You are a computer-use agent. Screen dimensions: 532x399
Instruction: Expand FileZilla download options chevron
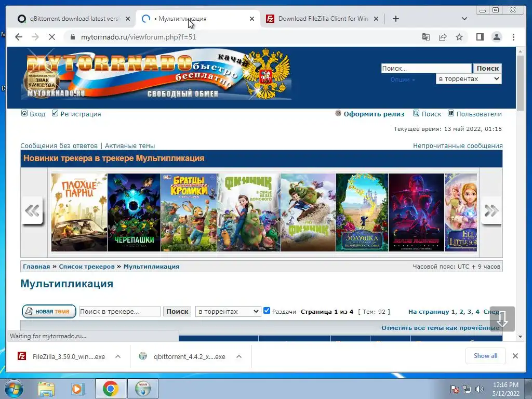tap(118, 356)
